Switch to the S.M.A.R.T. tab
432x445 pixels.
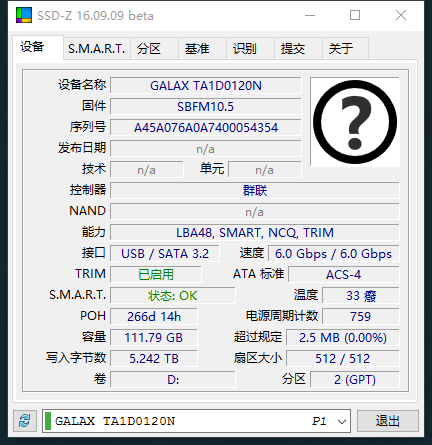point(97,49)
